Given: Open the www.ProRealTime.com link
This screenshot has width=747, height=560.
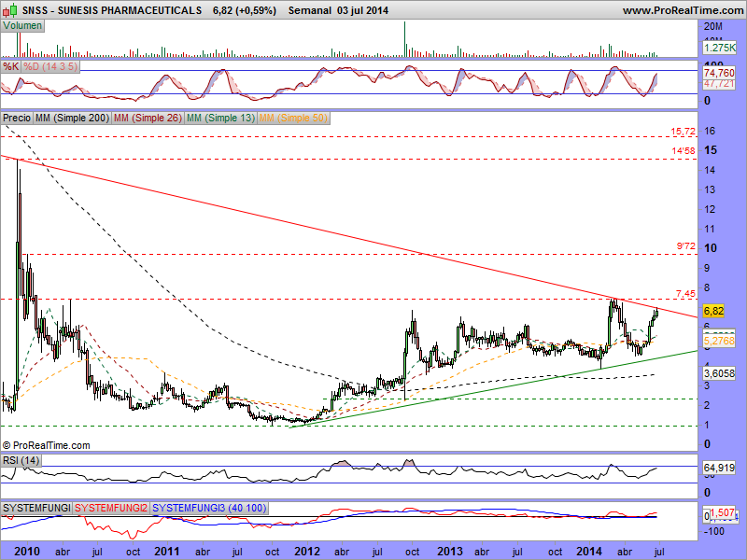Looking at the screenshot, I should (683, 10).
